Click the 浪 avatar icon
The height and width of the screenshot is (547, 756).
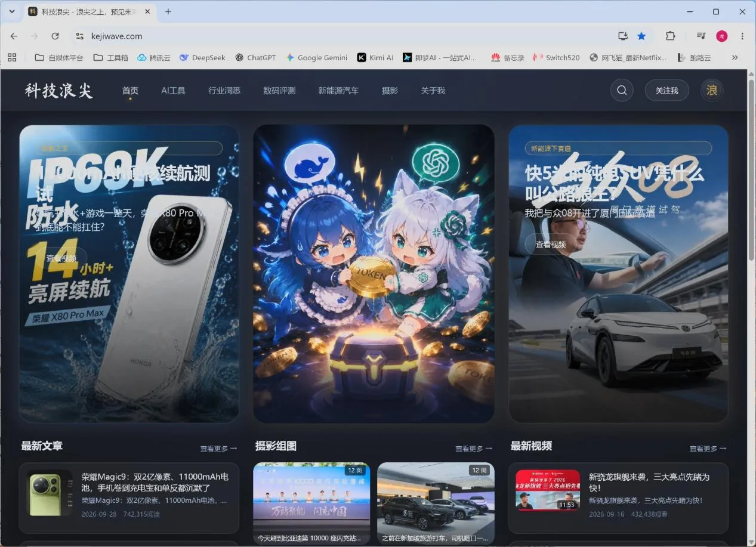pyautogui.click(x=712, y=90)
